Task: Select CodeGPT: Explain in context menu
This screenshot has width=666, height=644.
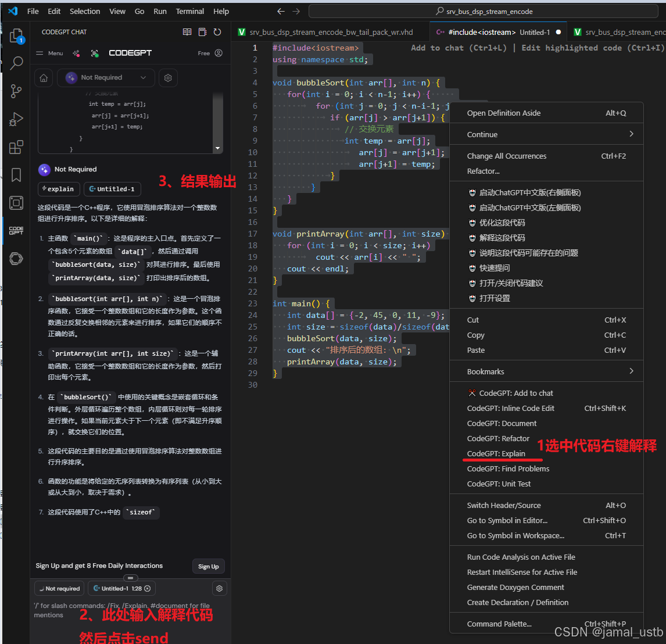Action: (546, 453)
